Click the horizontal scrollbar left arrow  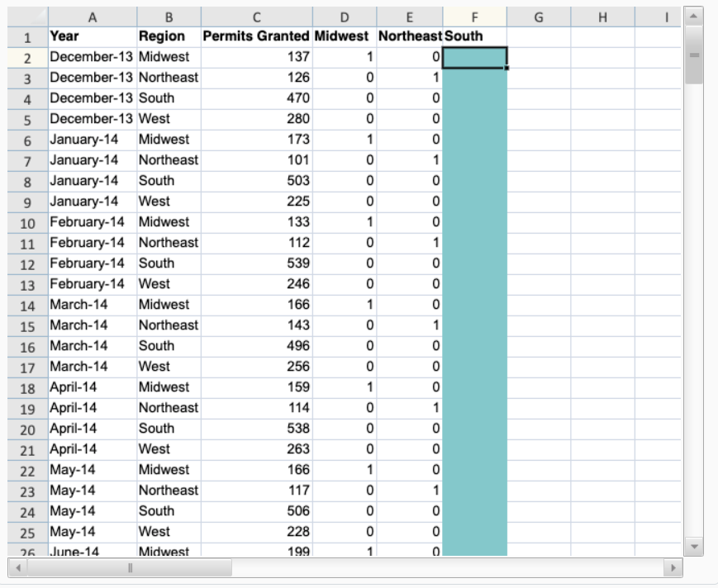coord(18,568)
